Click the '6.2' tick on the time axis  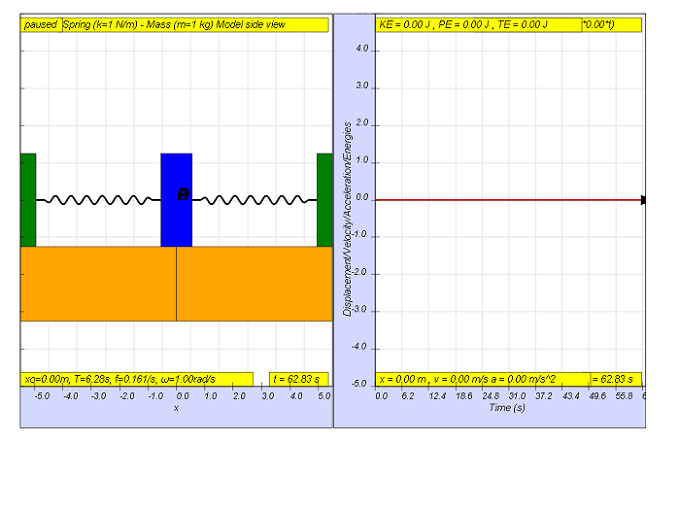tap(408, 396)
